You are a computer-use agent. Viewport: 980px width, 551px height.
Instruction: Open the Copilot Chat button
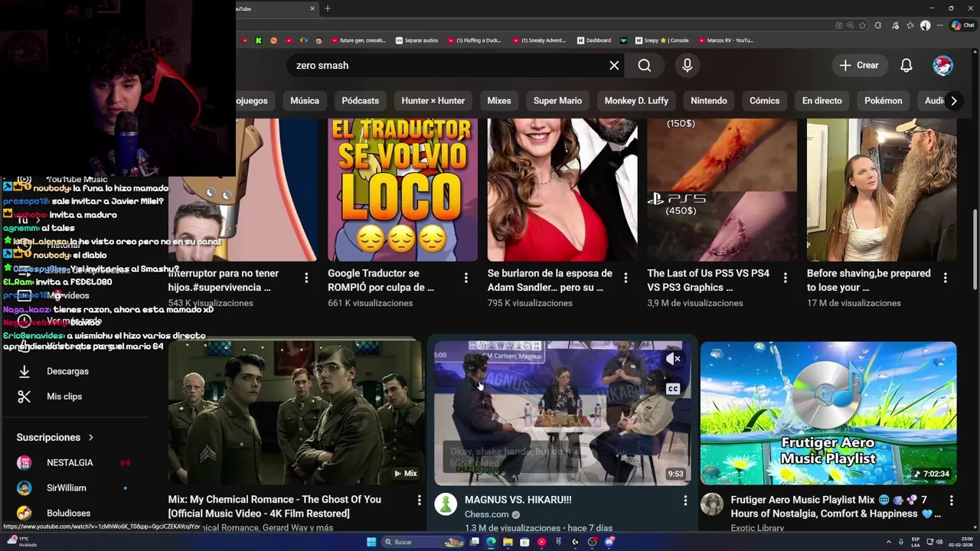[962, 25]
